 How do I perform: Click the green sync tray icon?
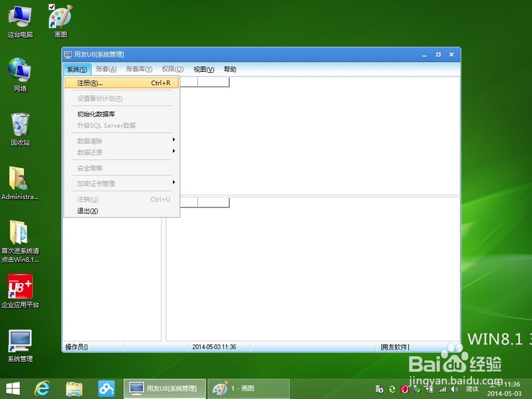click(x=392, y=389)
